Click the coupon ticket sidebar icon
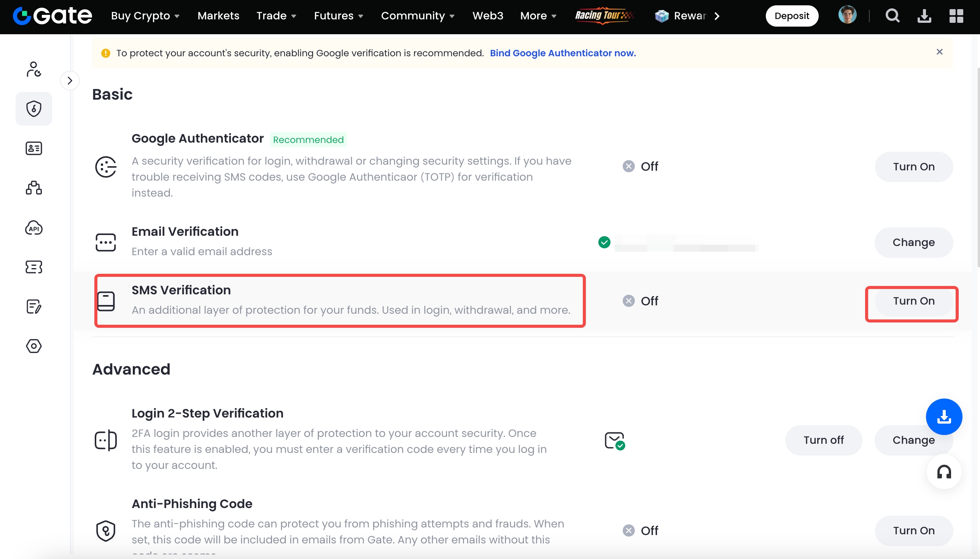The width and height of the screenshot is (980, 559). click(34, 267)
